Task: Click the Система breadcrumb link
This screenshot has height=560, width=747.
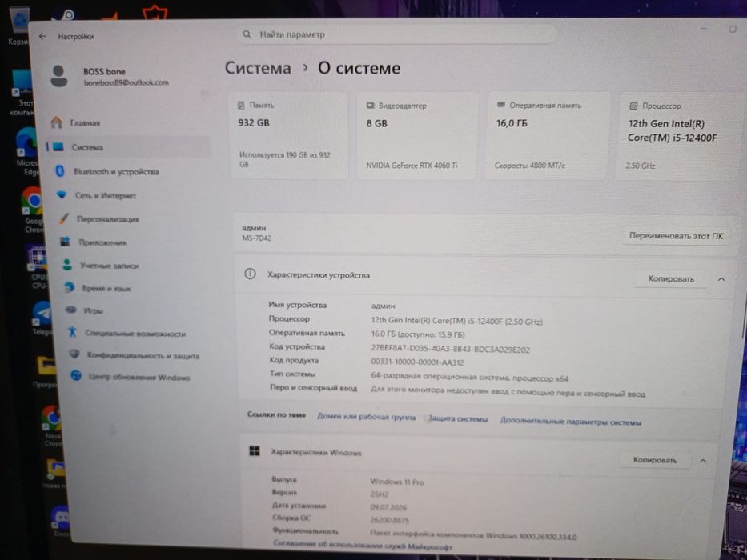Action: 258,68
